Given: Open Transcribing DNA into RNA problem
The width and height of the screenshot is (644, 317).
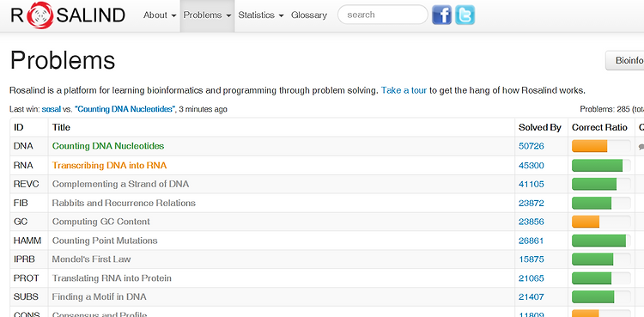Looking at the screenshot, I should point(109,165).
